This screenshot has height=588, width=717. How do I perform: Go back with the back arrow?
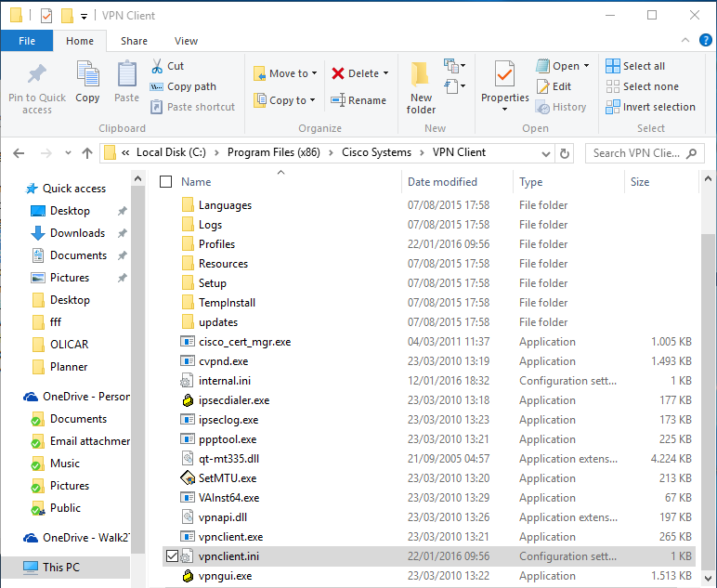click(x=19, y=153)
